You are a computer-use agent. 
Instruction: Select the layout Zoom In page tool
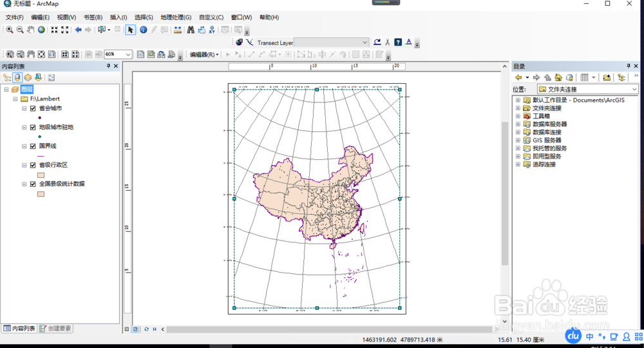(x=10, y=54)
